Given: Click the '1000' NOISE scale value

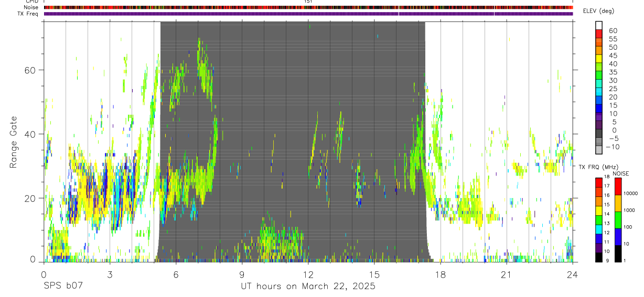Looking at the screenshot, I should (629, 210).
